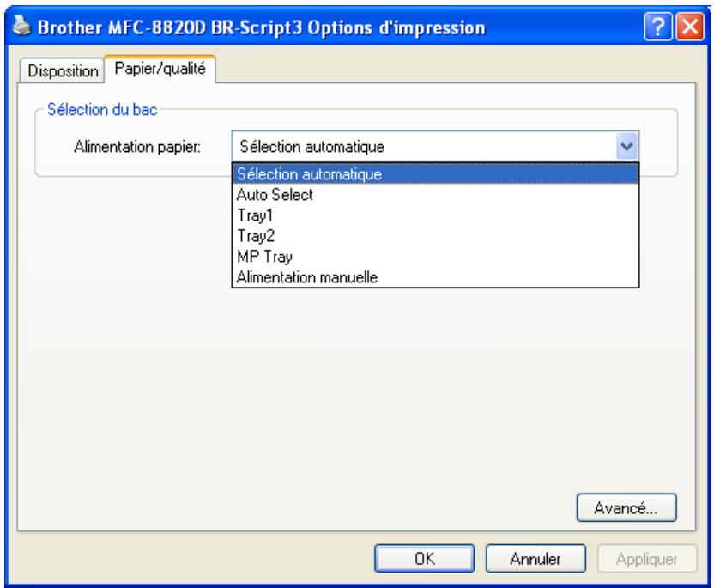
Task: Choose MP Tray option
Action: click(x=435, y=257)
